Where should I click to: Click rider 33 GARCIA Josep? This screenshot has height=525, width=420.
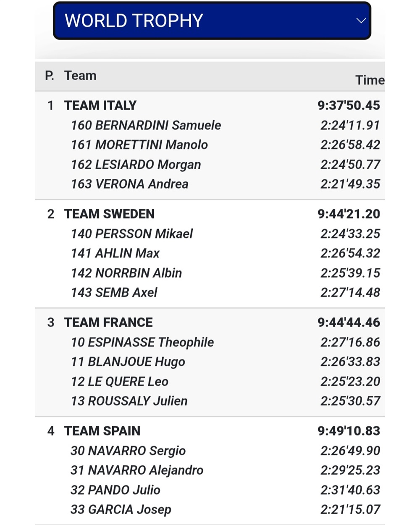pos(121,509)
